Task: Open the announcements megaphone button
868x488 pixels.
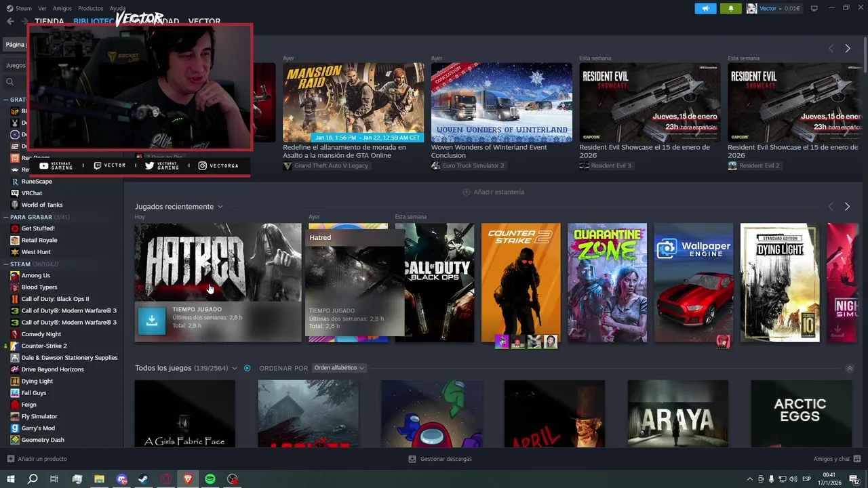Action: tap(705, 8)
